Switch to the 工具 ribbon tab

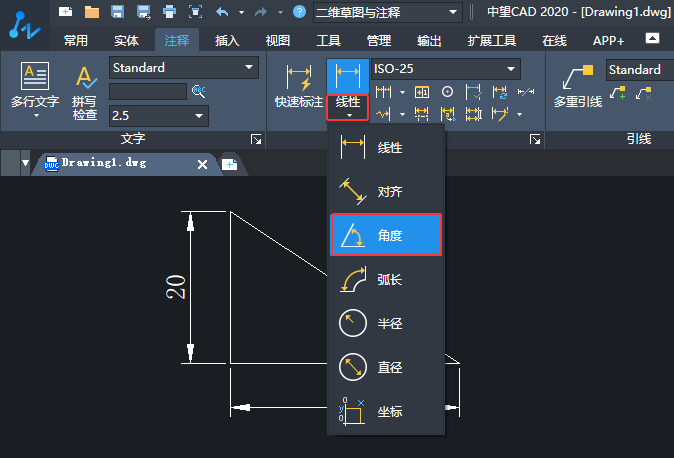(x=328, y=40)
